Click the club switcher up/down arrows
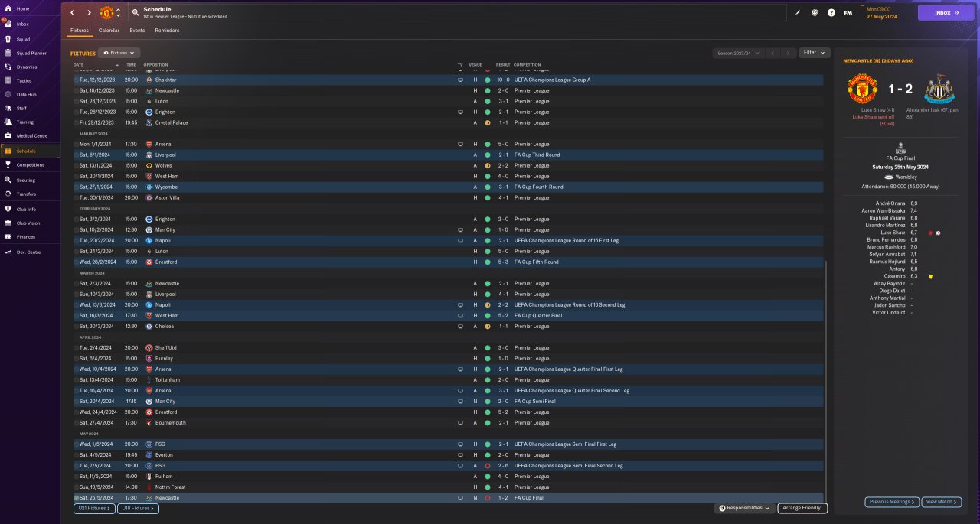The image size is (980, 524). click(x=118, y=13)
